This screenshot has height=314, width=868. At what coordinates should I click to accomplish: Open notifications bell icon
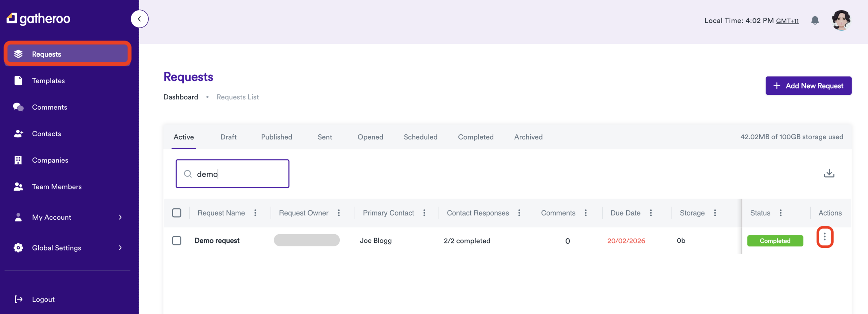tap(815, 20)
